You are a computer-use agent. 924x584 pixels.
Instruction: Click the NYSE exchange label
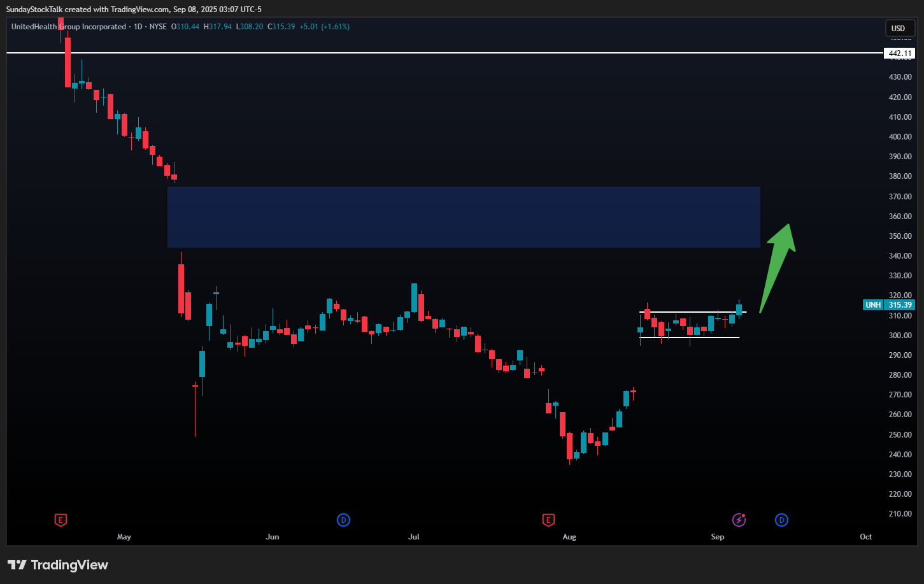pos(158,27)
